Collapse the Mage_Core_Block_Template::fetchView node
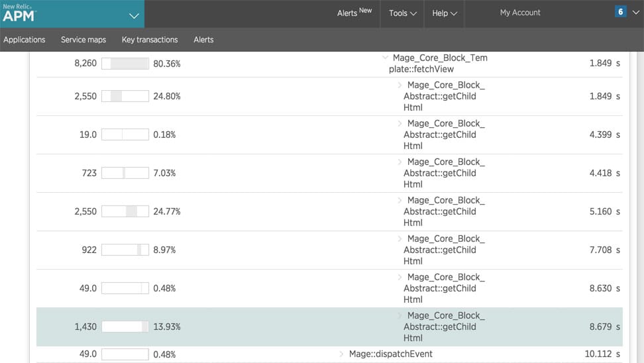Viewport: 644px width, 363px height. (x=385, y=58)
